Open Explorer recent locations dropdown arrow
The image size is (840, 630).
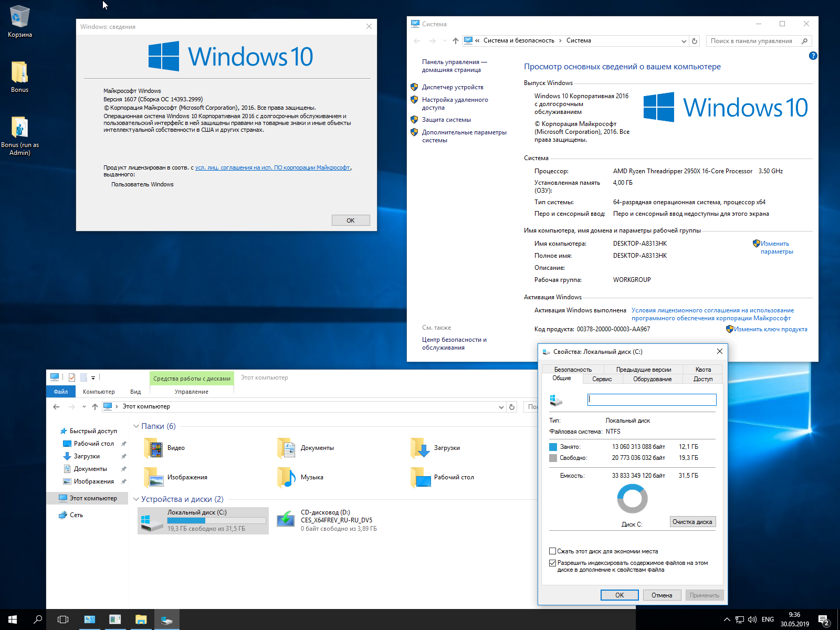click(x=84, y=407)
